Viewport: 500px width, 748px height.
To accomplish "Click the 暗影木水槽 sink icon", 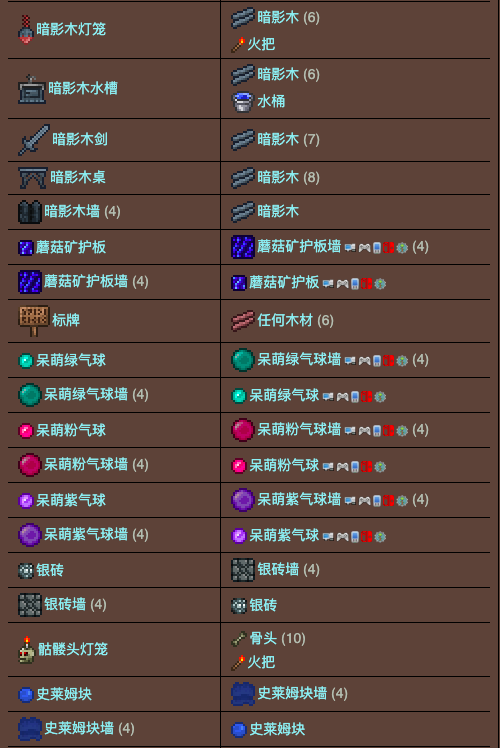I will click(32, 89).
